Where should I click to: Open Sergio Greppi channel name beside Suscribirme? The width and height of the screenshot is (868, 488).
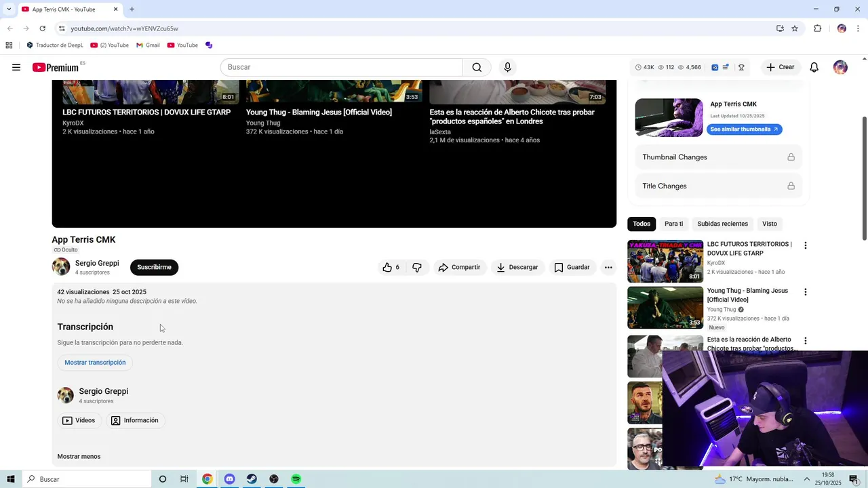point(97,263)
